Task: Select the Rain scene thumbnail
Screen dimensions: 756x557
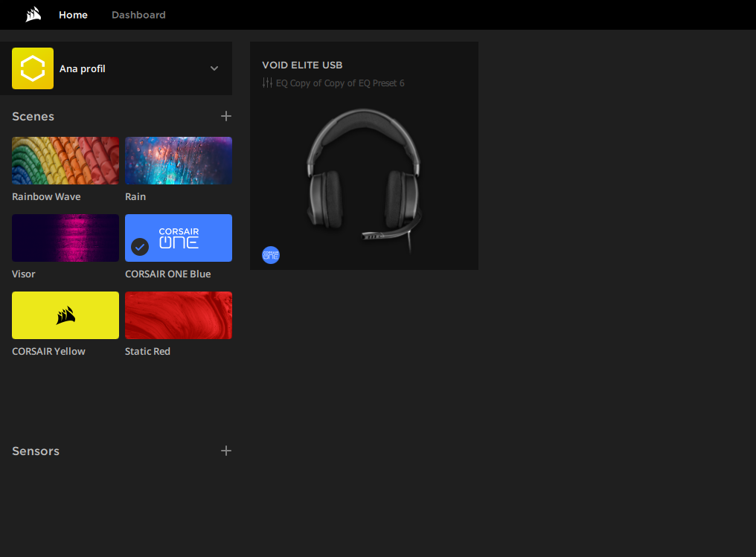Action: (x=179, y=161)
